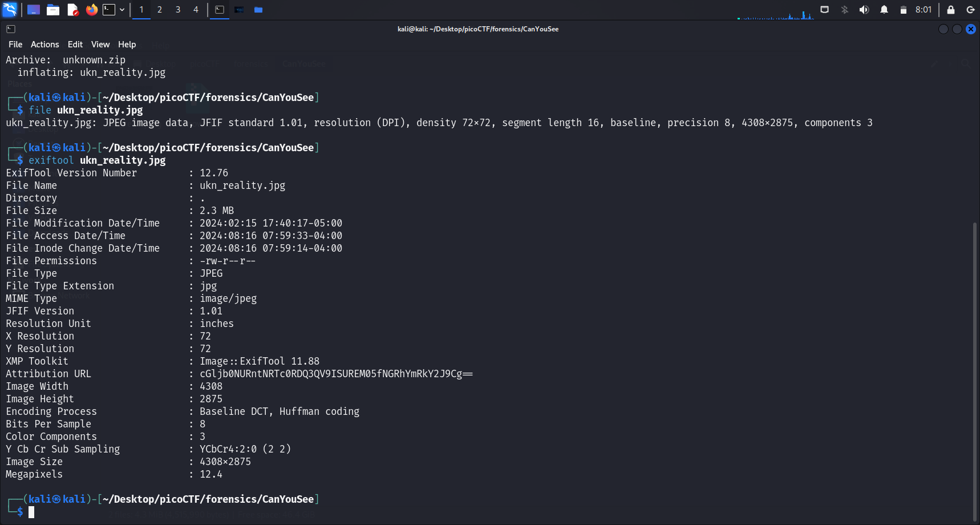Launch the text editor from panel
This screenshot has height=525, width=980.
[x=72, y=10]
